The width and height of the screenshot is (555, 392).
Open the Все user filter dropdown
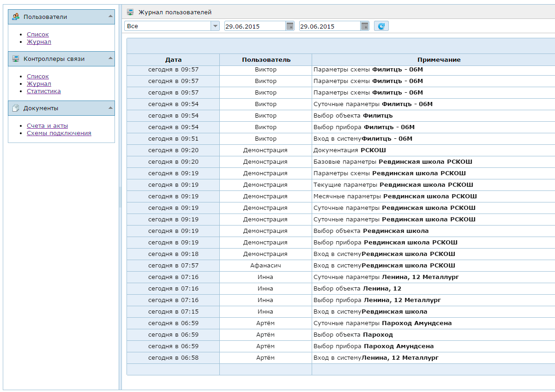215,26
